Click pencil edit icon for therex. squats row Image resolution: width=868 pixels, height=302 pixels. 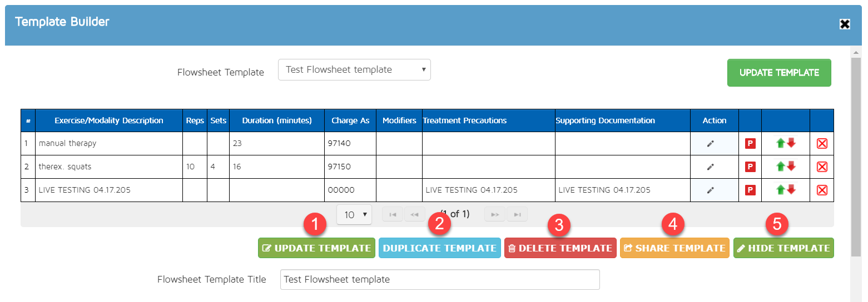click(x=710, y=167)
